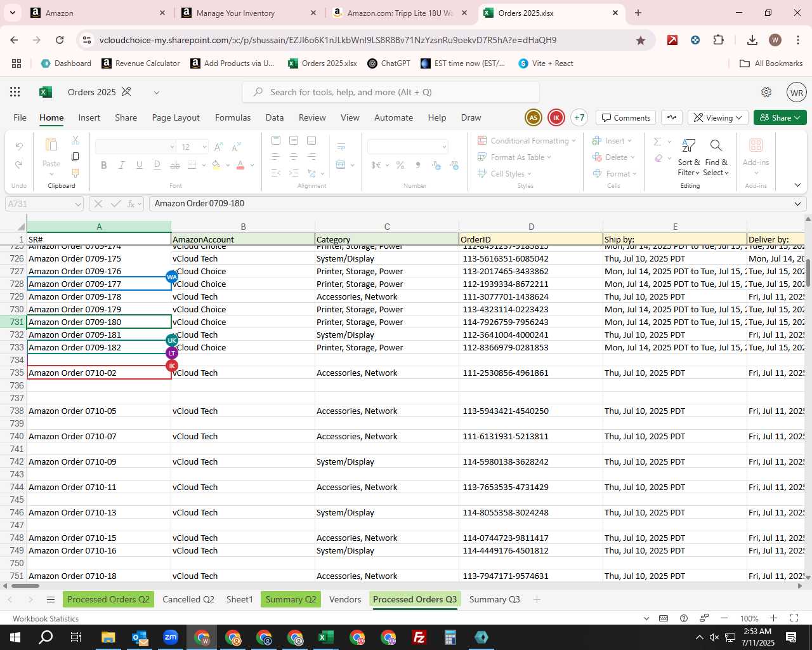This screenshot has height=650, width=812.
Task: Switch to the Vendors sheet tab
Action: pyautogui.click(x=345, y=599)
